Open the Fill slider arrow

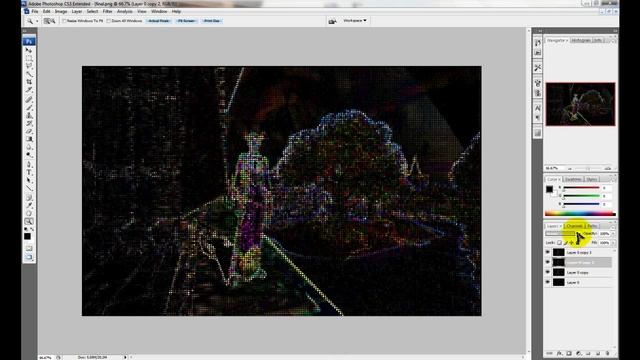(x=613, y=243)
